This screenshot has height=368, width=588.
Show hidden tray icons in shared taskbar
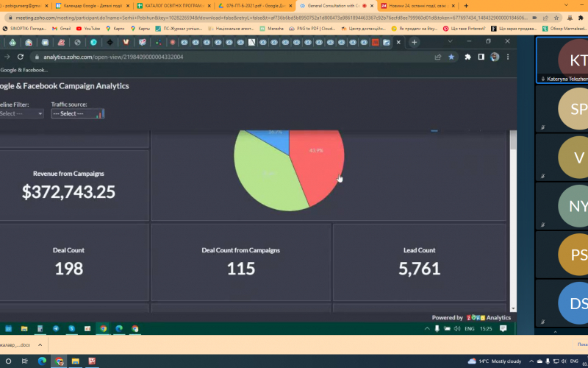(427, 328)
